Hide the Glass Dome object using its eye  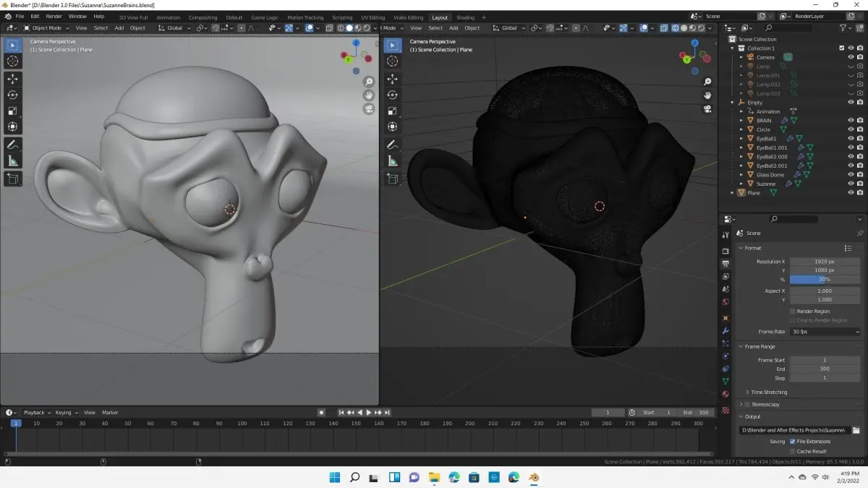(851, 175)
